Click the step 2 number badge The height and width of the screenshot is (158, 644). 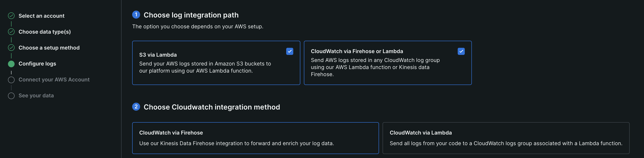136,107
